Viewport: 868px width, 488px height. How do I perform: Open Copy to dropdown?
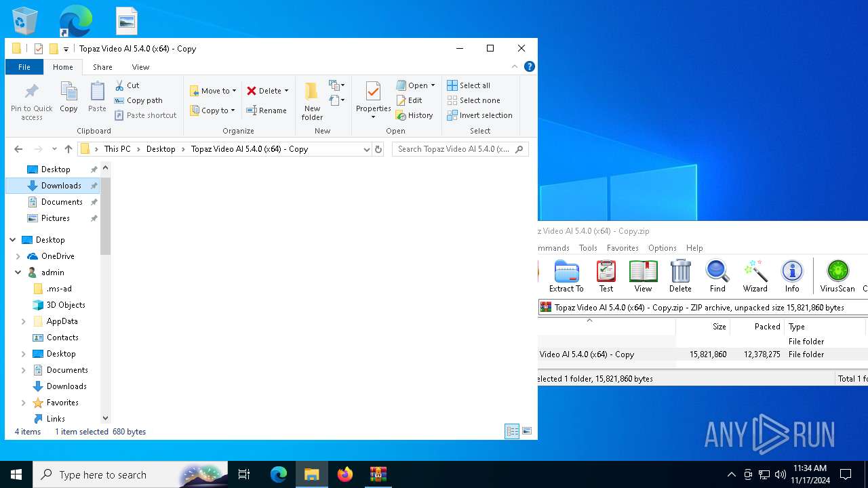[212, 110]
